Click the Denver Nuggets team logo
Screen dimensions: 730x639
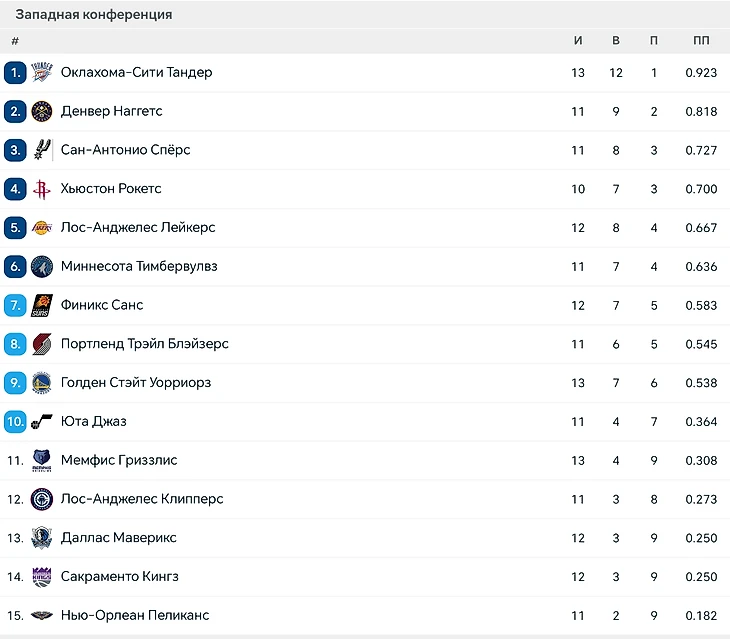pyautogui.click(x=41, y=111)
